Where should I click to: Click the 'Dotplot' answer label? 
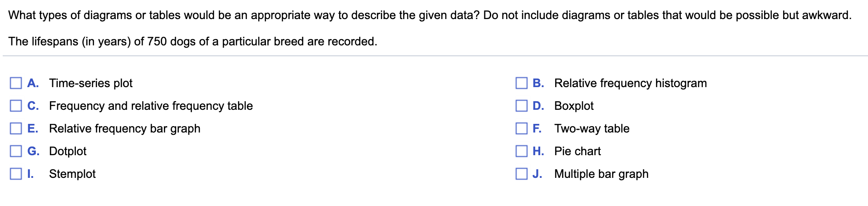tap(68, 152)
